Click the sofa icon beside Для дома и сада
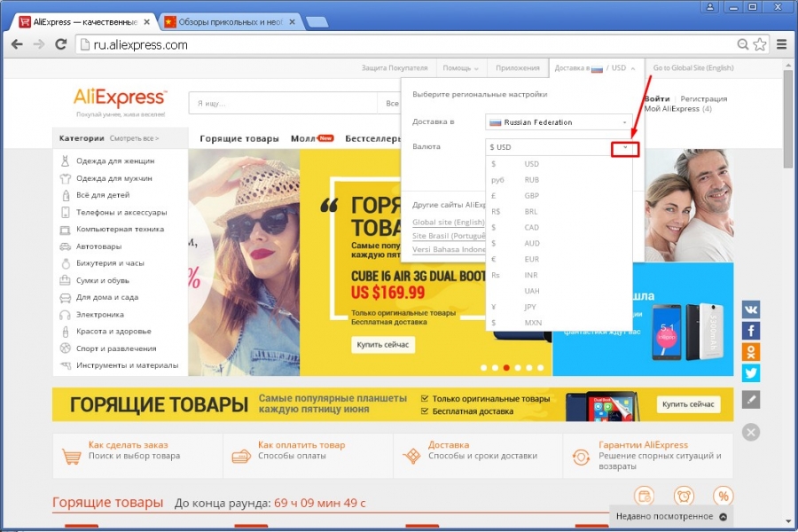798x532 pixels. coord(65,297)
